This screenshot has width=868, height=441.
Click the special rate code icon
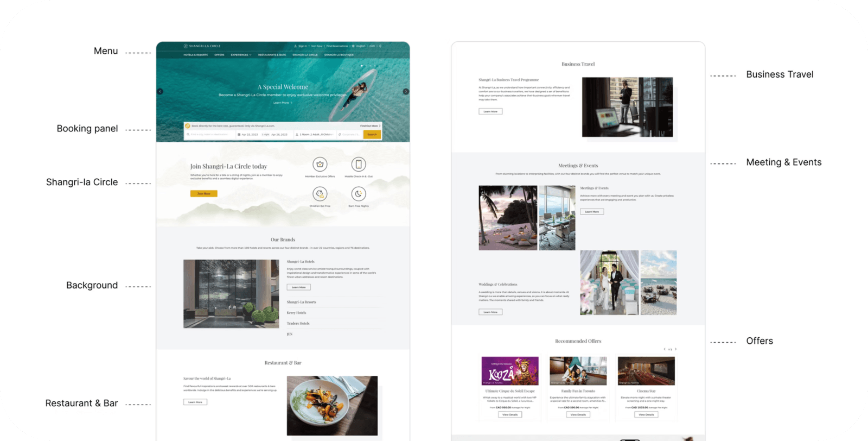(340, 135)
